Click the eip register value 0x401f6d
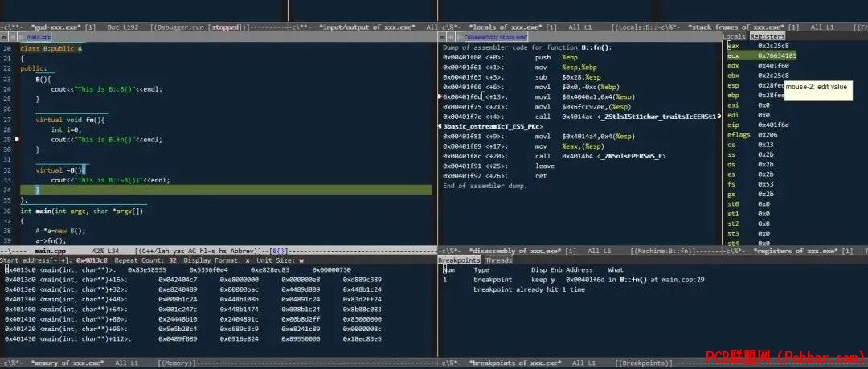Image resolution: width=868 pixels, height=369 pixels. pos(773,125)
